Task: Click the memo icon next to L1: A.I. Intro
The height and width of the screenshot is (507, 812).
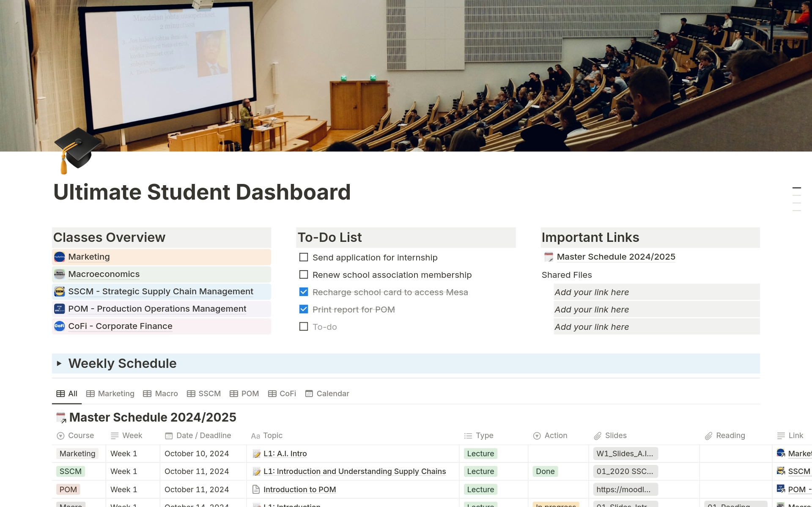Action: coord(256,453)
